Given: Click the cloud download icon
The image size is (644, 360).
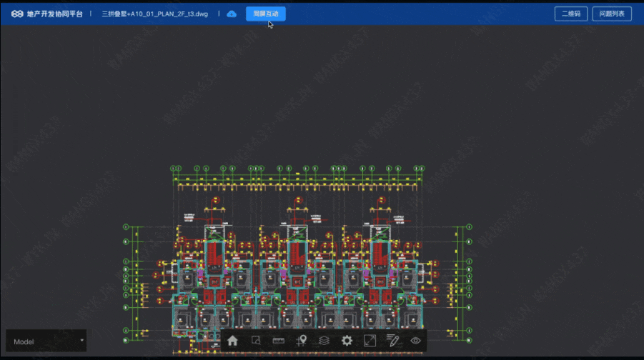Looking at the screenshot, I should pyautogui.click(x=232, y=14).
